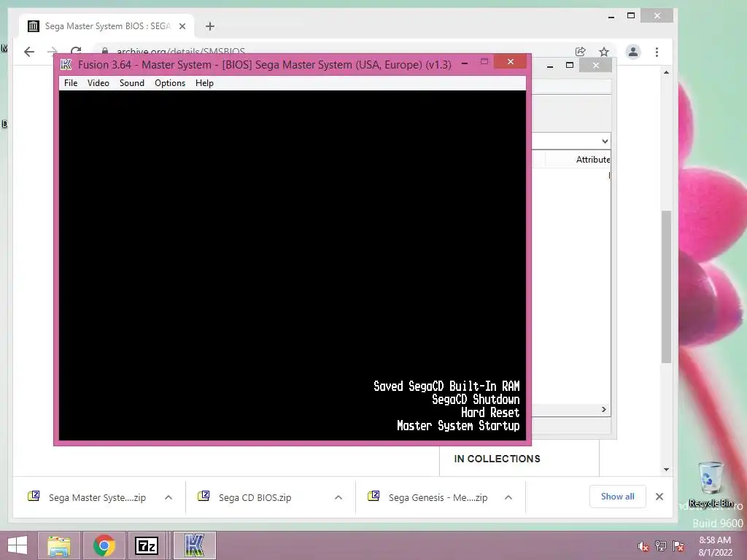Screen dimensions: 747x560
Task: Open the taskbar clock showing 8:58 AM
Action: point(715,545)
